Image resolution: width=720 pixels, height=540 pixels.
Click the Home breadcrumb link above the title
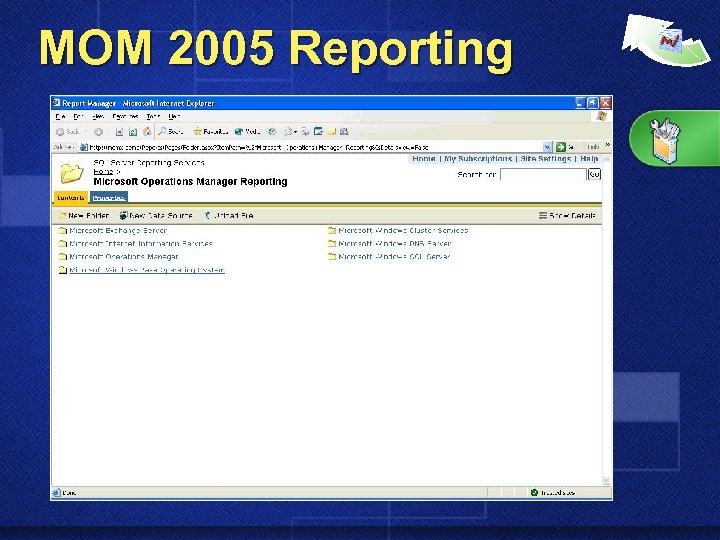(103, 171)
